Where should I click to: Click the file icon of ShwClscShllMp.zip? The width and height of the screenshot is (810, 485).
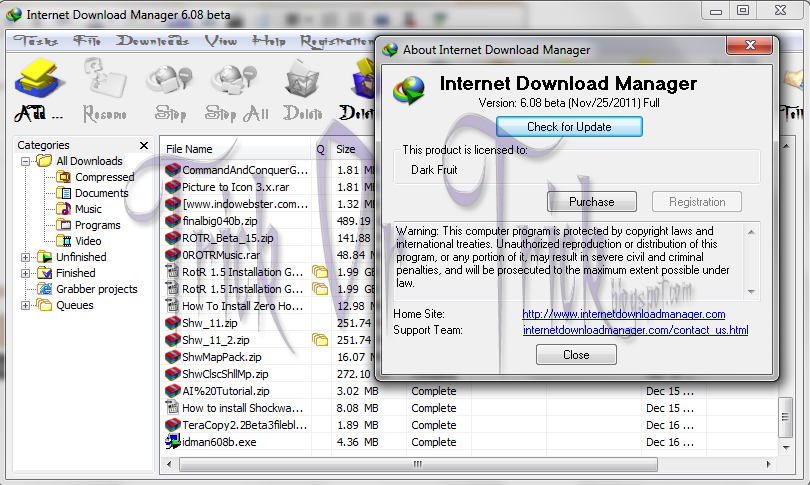pos(173,374)
